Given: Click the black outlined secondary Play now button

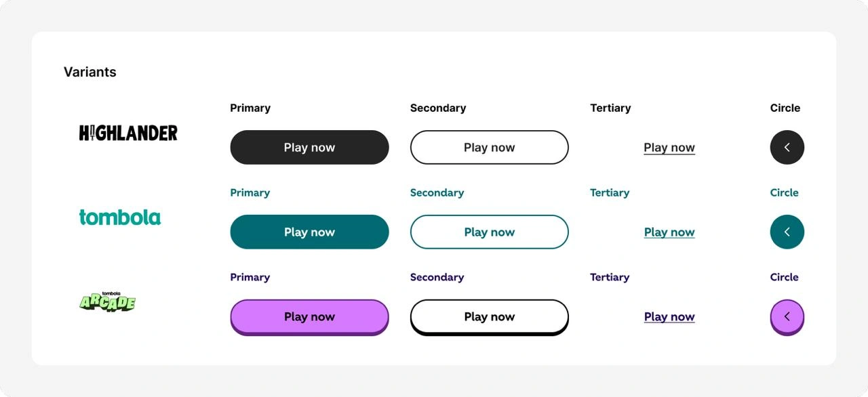Looking at the screenshot, I should [x=489, y=147].
